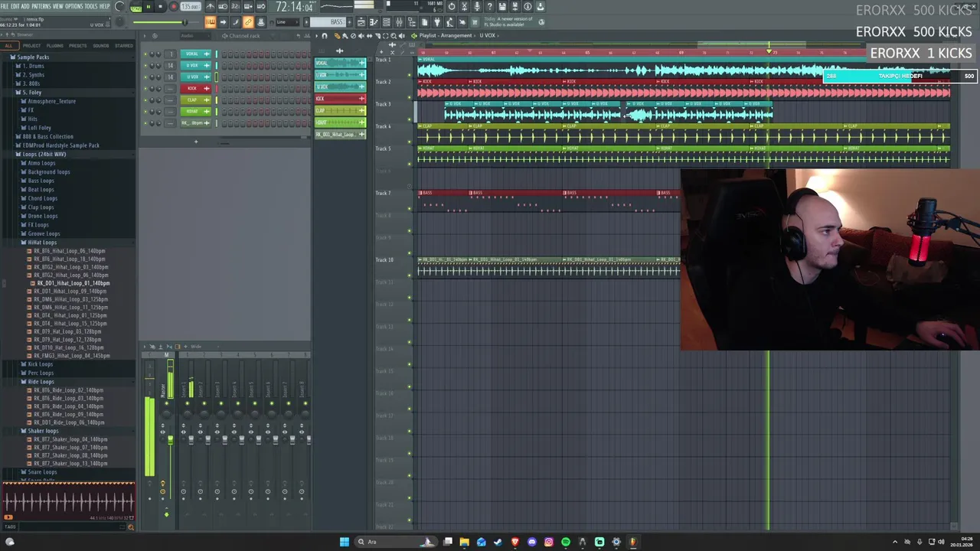Click the Windows Start button
The image size is (980, 551).
(x=344, y=542)
